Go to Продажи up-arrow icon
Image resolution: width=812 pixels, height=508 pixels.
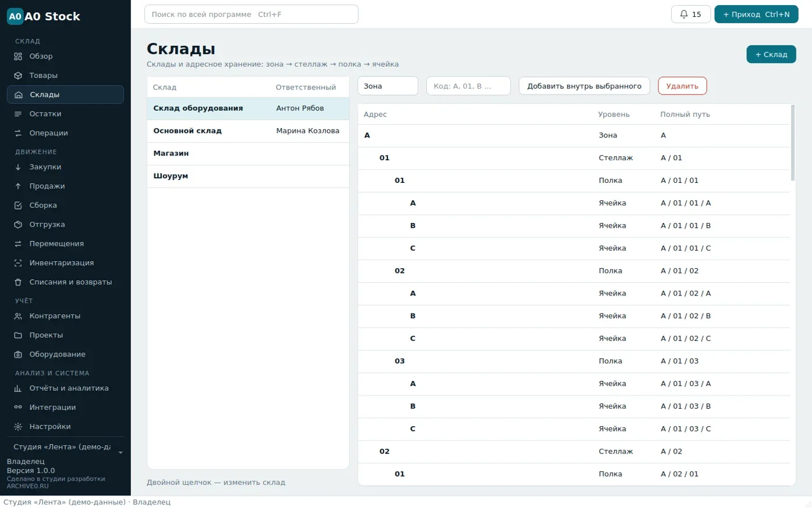pos(18,186)
